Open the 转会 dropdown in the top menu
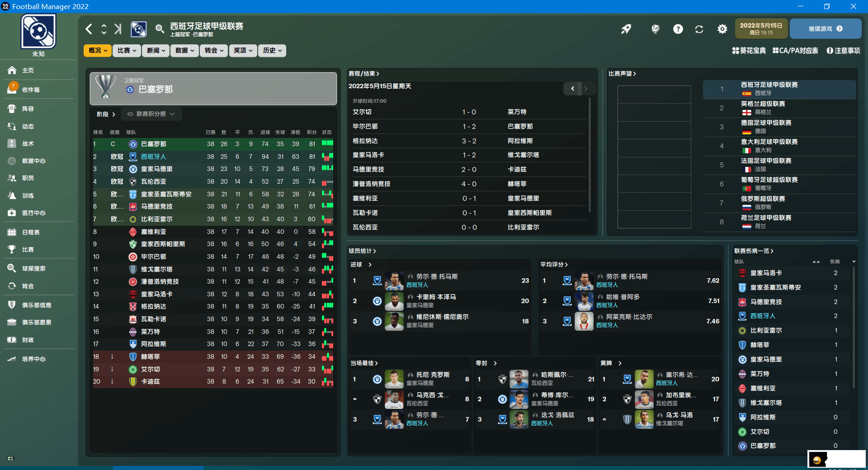Screen dimensions: 868x470 click(214, 51)
